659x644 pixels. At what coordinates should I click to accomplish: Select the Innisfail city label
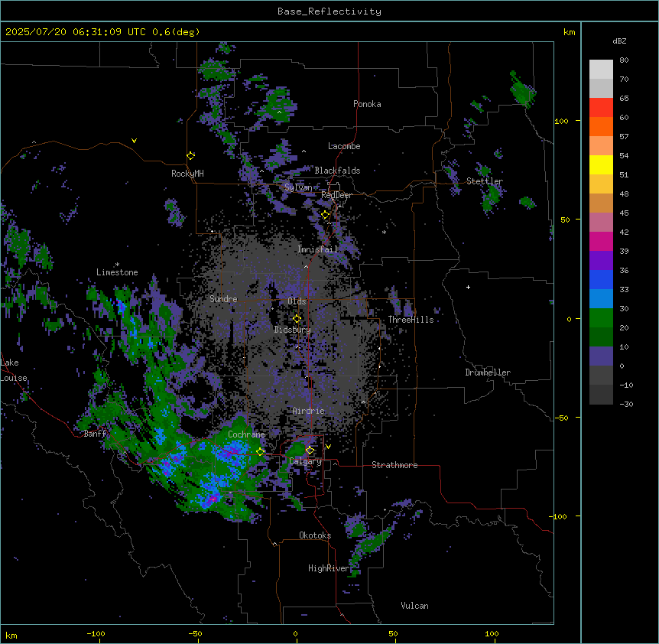(x=318, y=249)
